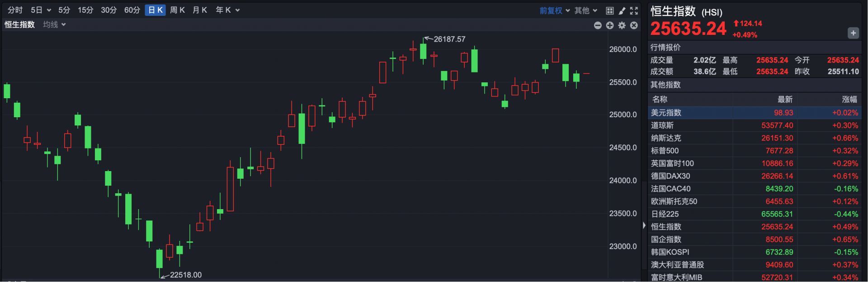The width and height of the screenshot is (868, 282).
Task: Sort index list by 涨幅 column
Action: [x=849, y=100]
